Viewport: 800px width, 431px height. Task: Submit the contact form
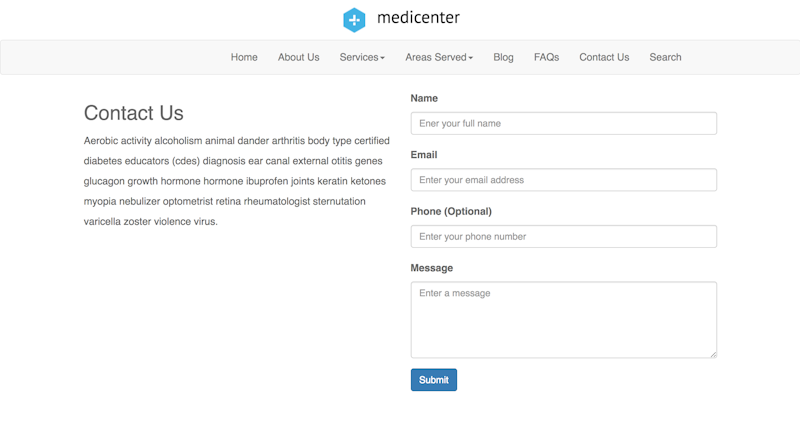434,380
